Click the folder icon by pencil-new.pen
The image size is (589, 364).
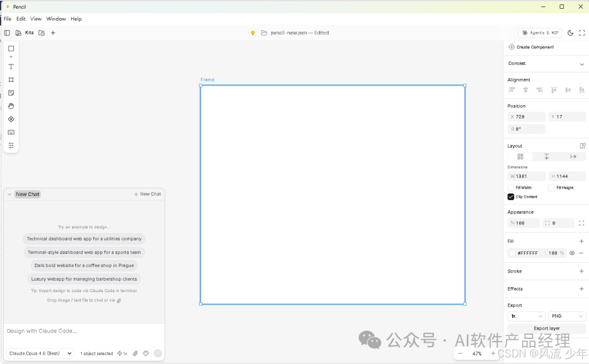pyautogui.click(x=264, y=33)
